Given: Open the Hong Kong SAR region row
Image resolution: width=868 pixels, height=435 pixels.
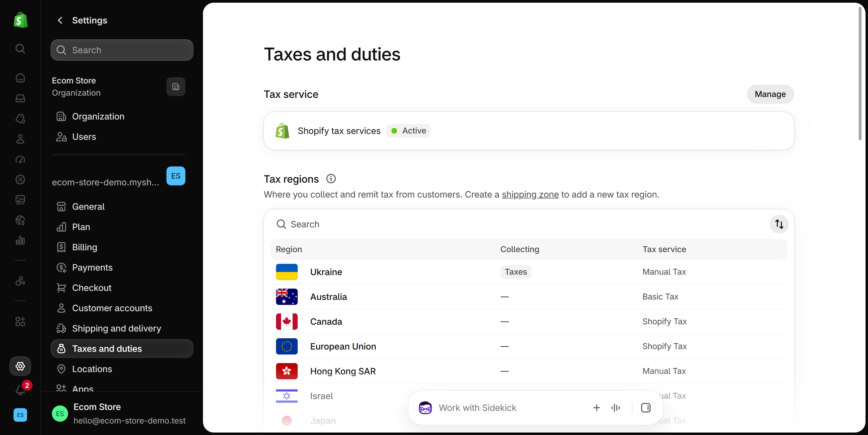Looking at the screenshot, I should click(529, 371).
